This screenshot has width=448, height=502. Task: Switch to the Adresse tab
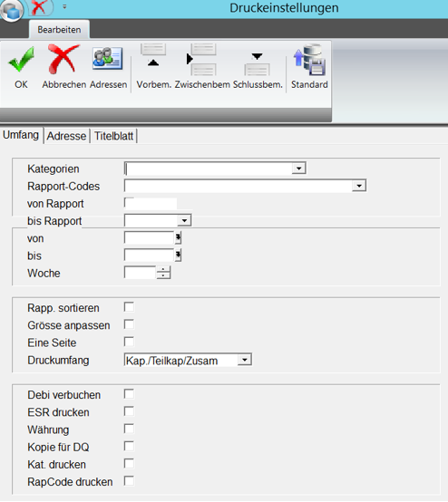[66, 136]
